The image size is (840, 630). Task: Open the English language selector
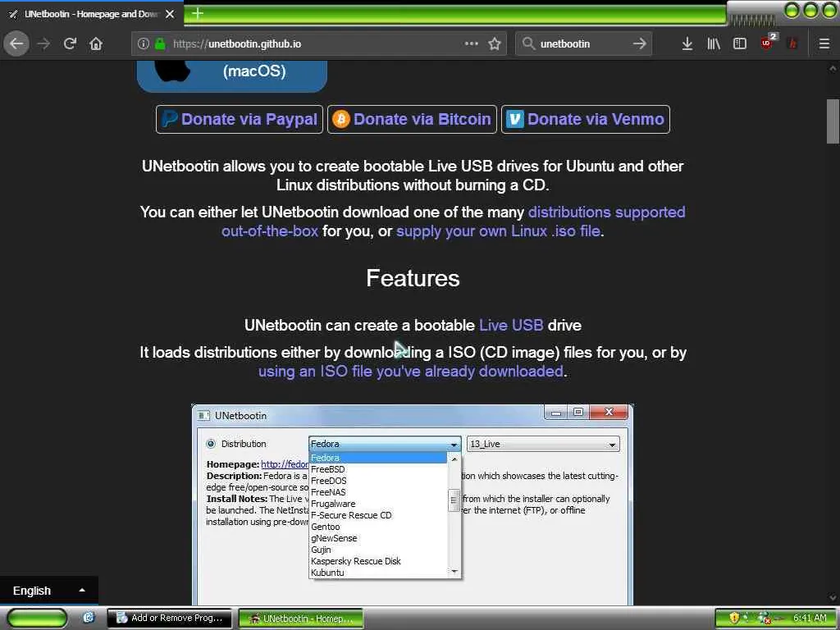48,591
